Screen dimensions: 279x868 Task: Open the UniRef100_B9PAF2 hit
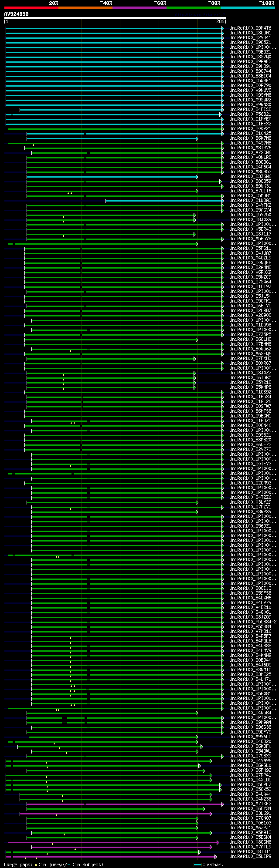[x=250, y=62]
